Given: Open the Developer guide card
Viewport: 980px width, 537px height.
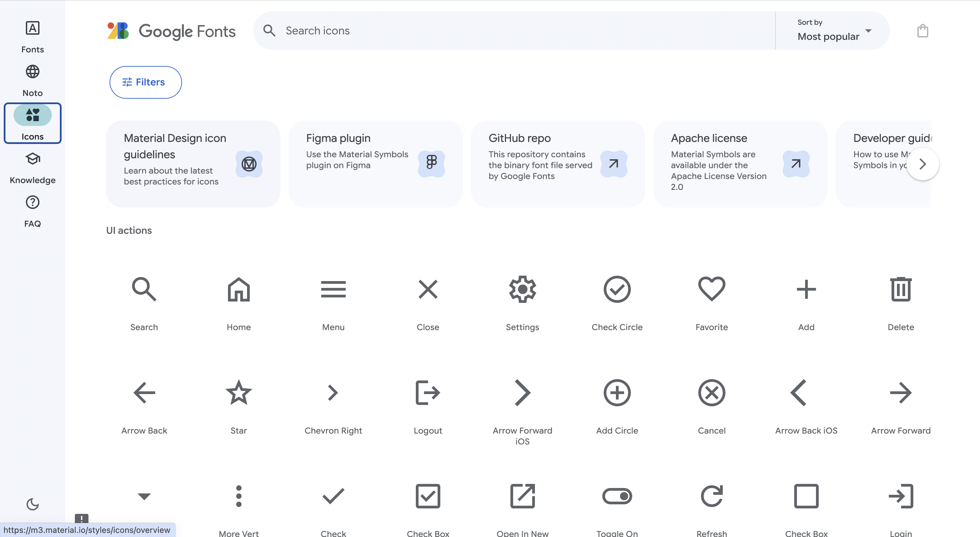Looking at the screenshot, I should pos(883,164).
